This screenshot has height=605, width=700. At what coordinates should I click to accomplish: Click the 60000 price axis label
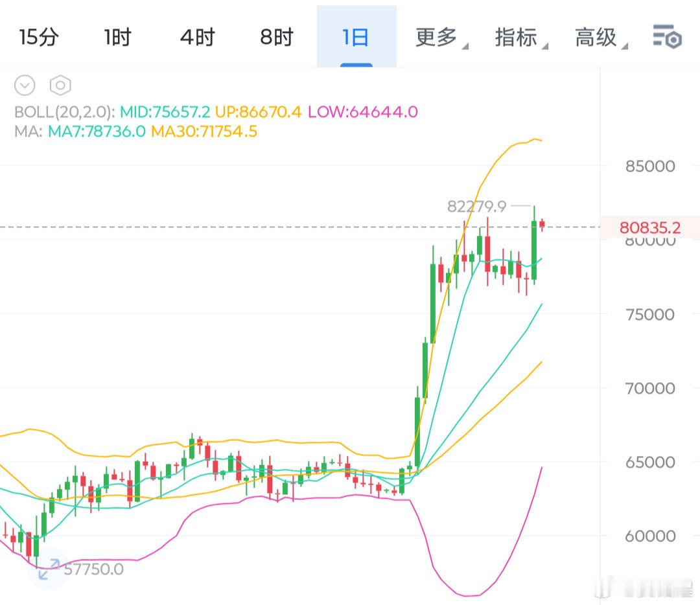coord(650,536)
